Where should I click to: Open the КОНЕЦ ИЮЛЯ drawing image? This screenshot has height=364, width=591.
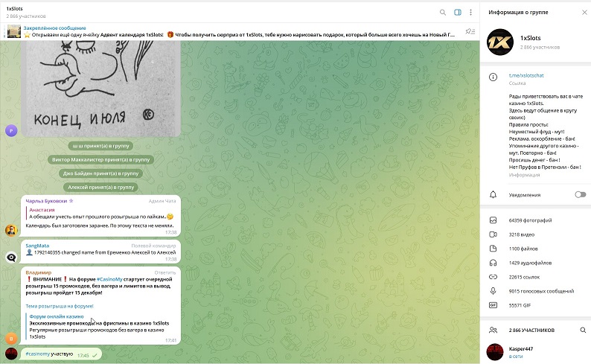click(x=101, y=89)
